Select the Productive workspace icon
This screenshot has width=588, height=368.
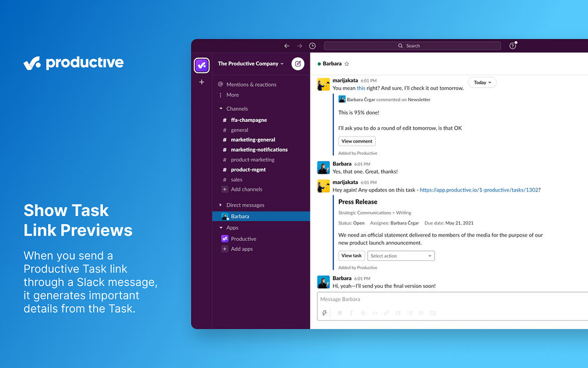tap(202, 65)
